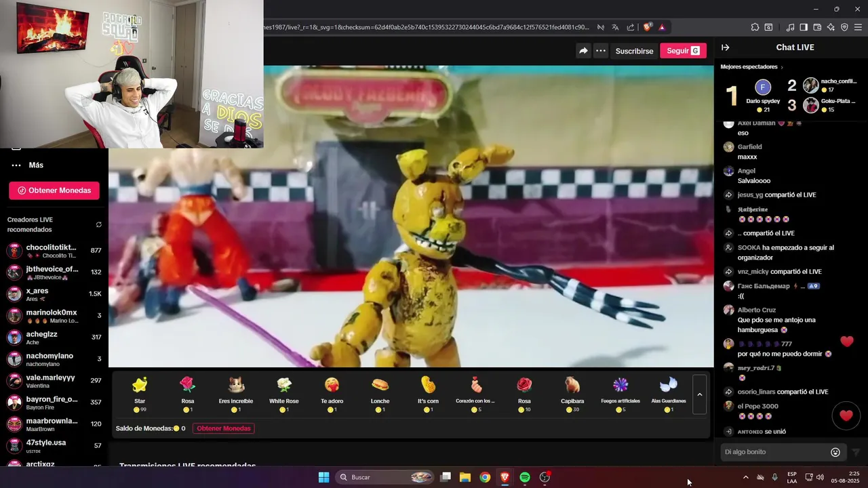Image resolution: width=868 pixels, height=488 pixels.
Task: Send the Fuegos artificiales gift
Action: (x=620, y=394)
